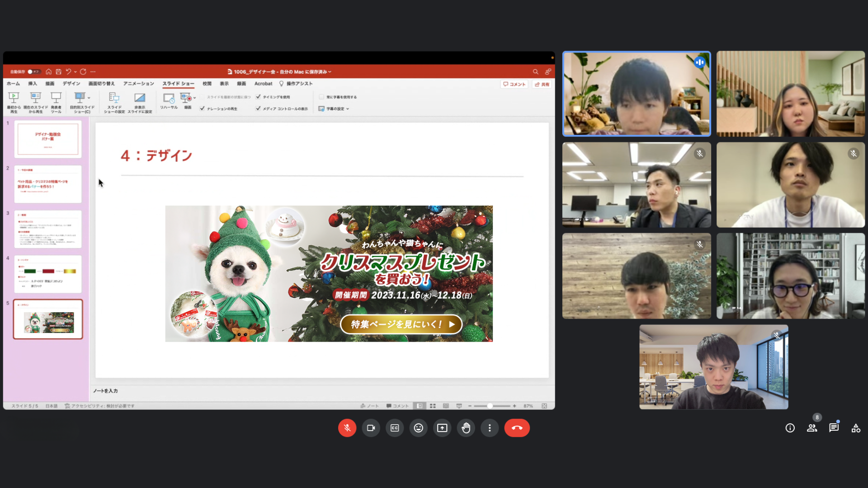The width and height of the screenshot is (868, 488).
Task: Open the Design ribbon tab
Action: pyautogui.click(x=71, y=84)
